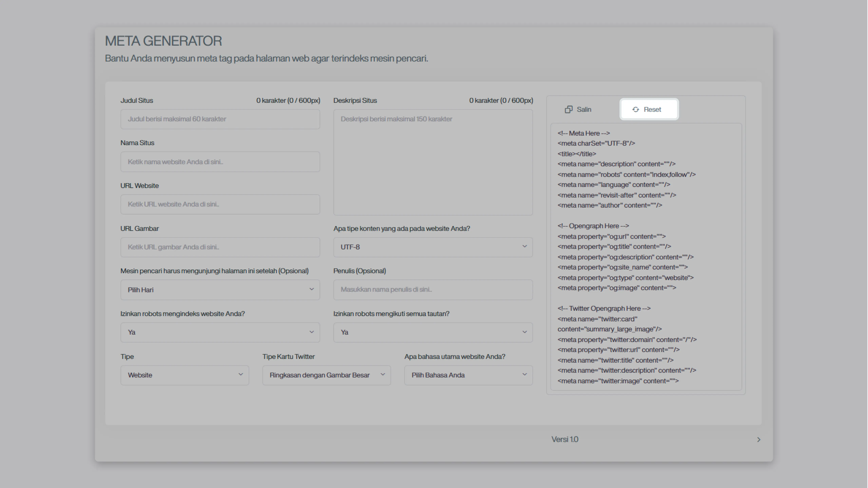Image resolution: width=868 pixels, height=488 pixels.
Task: Open the Pilih Hari revisit dropdown
Action: coord(220,290)
